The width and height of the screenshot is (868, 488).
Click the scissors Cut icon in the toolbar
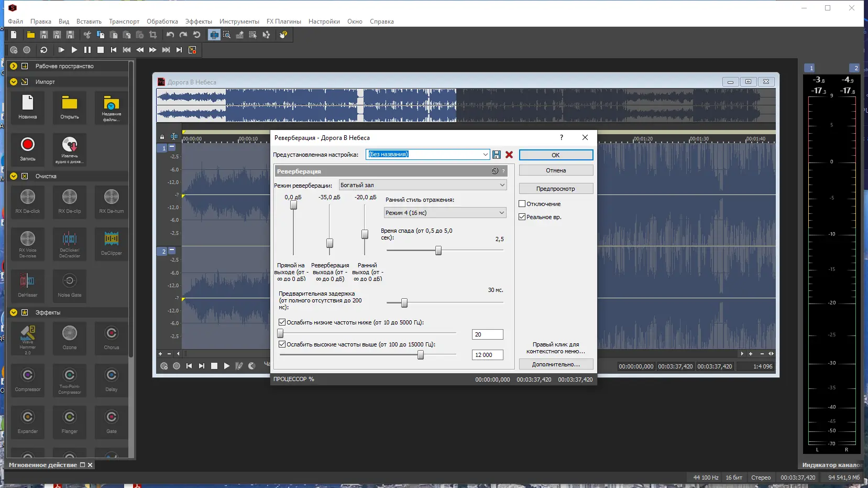click(87, 35)
